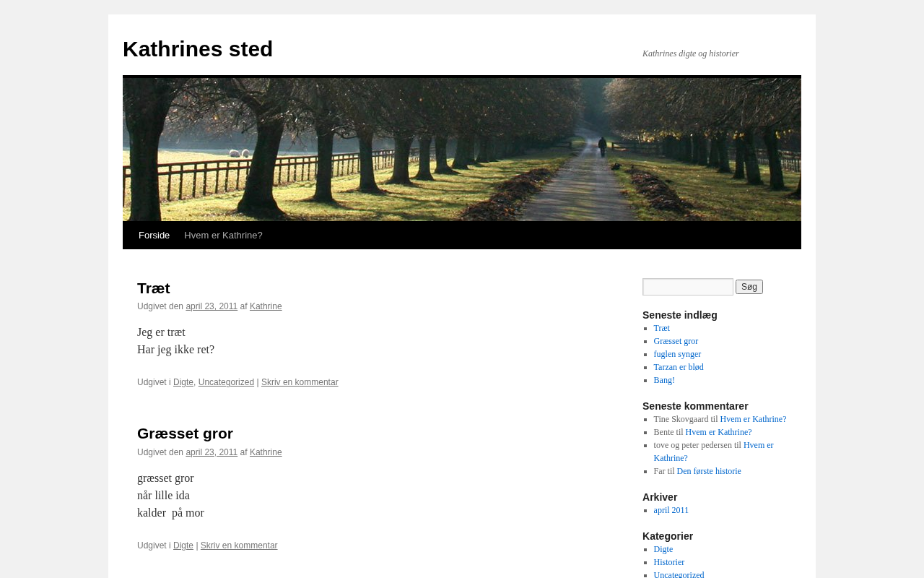924x578 pixels.
Task: Open the Græsset gror post title
Action: click(x=185, y=433)
